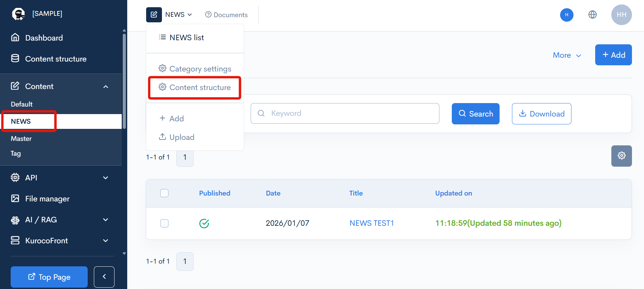The image size is (644, 289).
Task: Expand the AI / RAG section
Action: click(106, 220)
